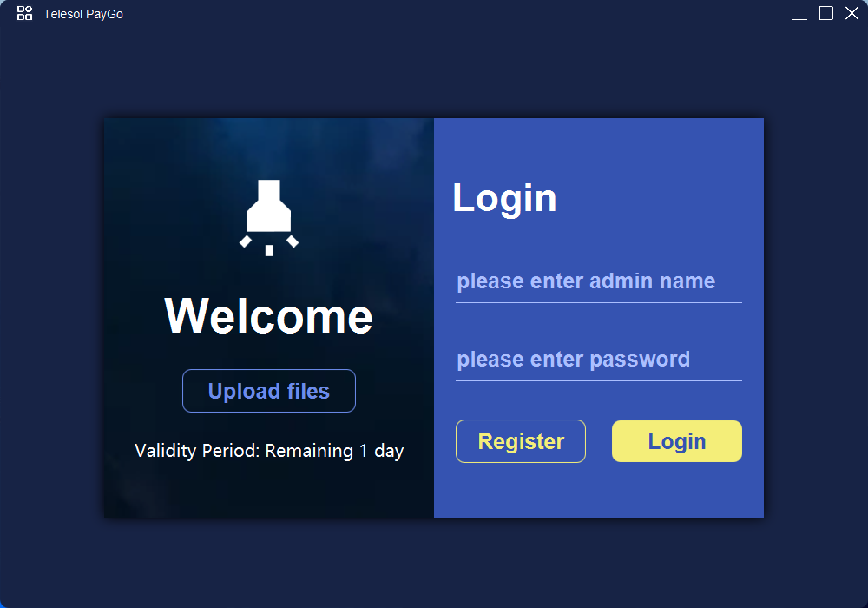This screenshot has width=868, height=608.
Task: Select the Validity Period remaining text
Action: [x=269, y=451]
